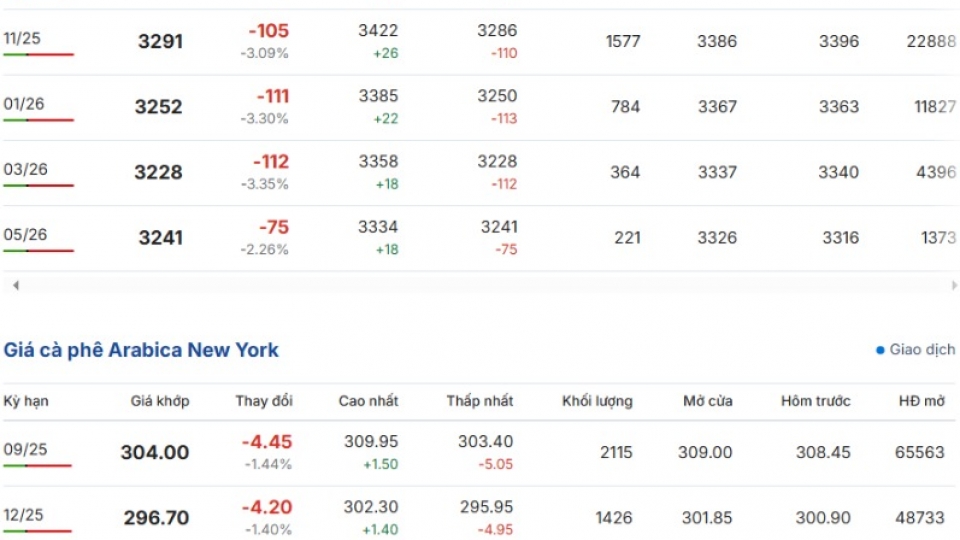This screenshot has height=540, width=960.
Task: Click the blue Giao dịch status dot
Action: tap(880, 350)
